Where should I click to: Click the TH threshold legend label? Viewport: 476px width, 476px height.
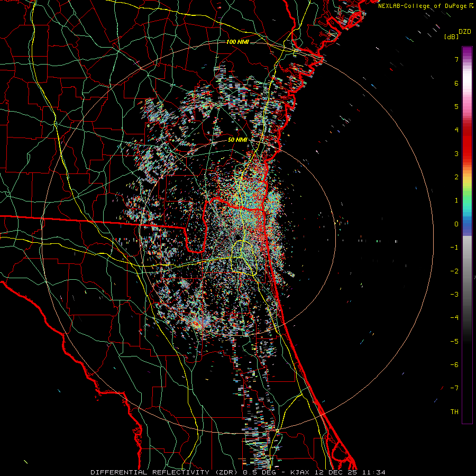[454, 412]
